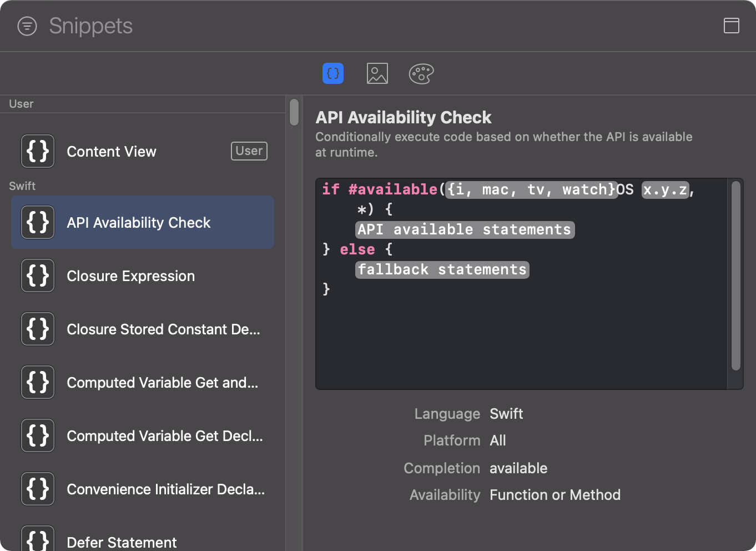
Task: Select the {i, mac, tv, watch} placeholder token
Action: point(532,189)
